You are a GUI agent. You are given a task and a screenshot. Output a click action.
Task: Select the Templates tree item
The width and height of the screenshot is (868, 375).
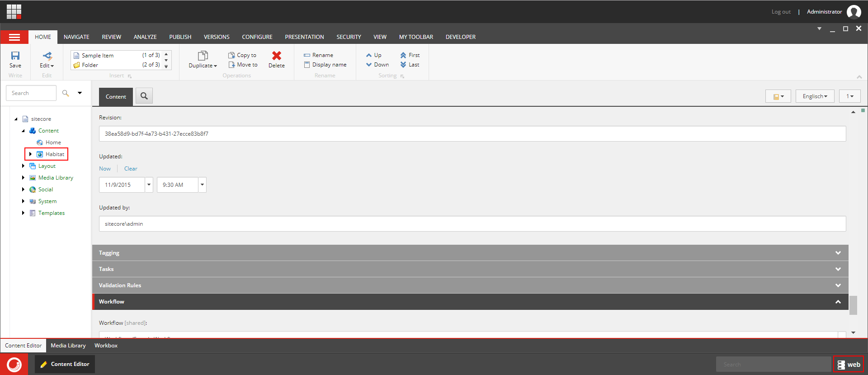tap(51, 213)
